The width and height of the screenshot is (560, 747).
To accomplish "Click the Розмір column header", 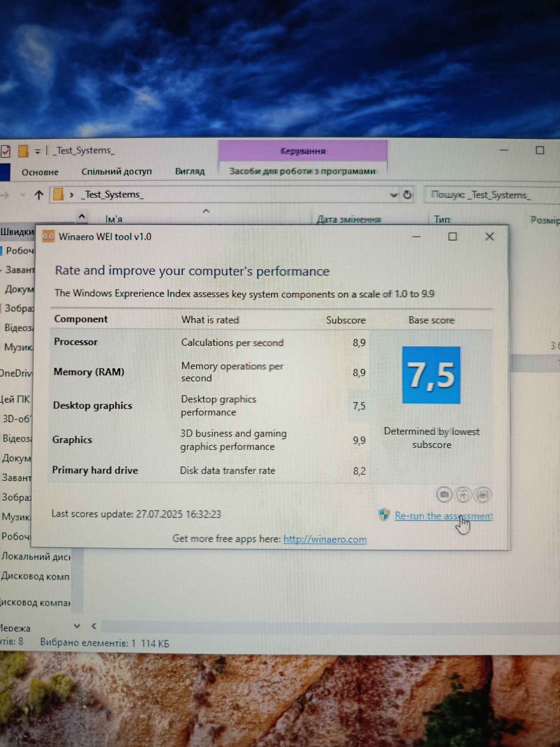I will tap(545, 220).
